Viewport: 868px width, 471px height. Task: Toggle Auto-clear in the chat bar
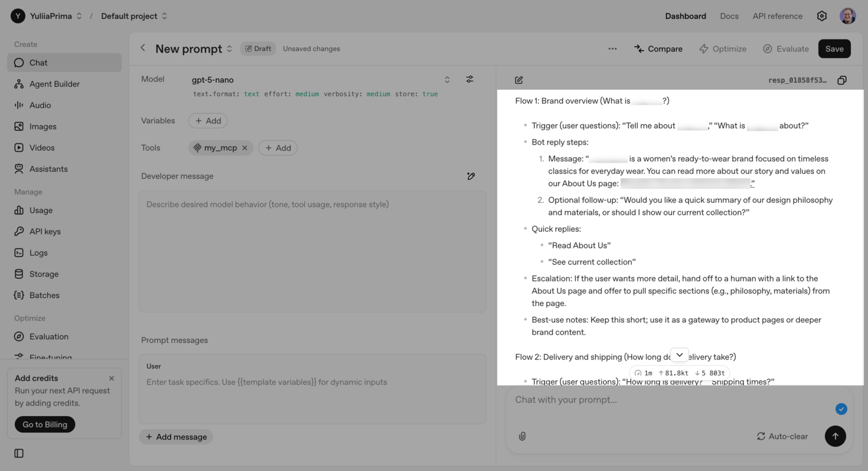pos(782,436)
